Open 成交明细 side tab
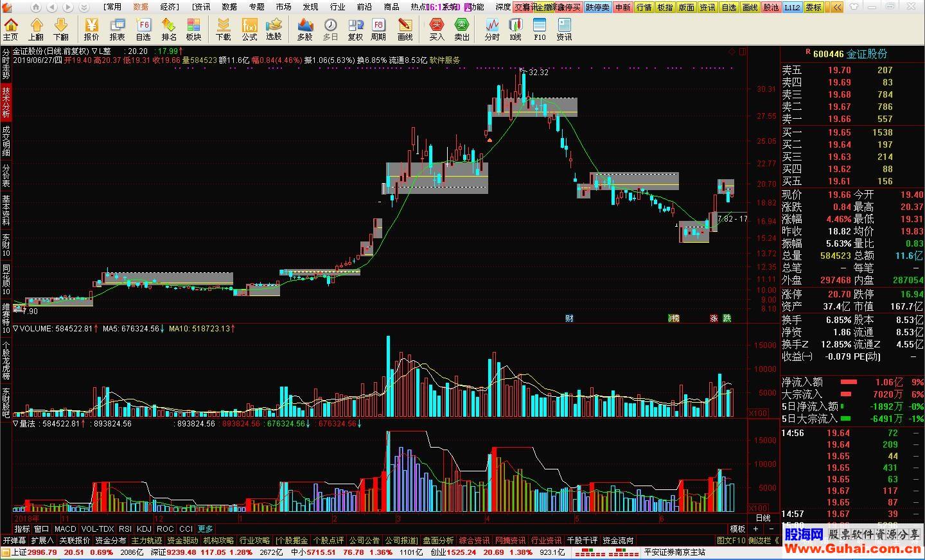 (x=6, y=141)
